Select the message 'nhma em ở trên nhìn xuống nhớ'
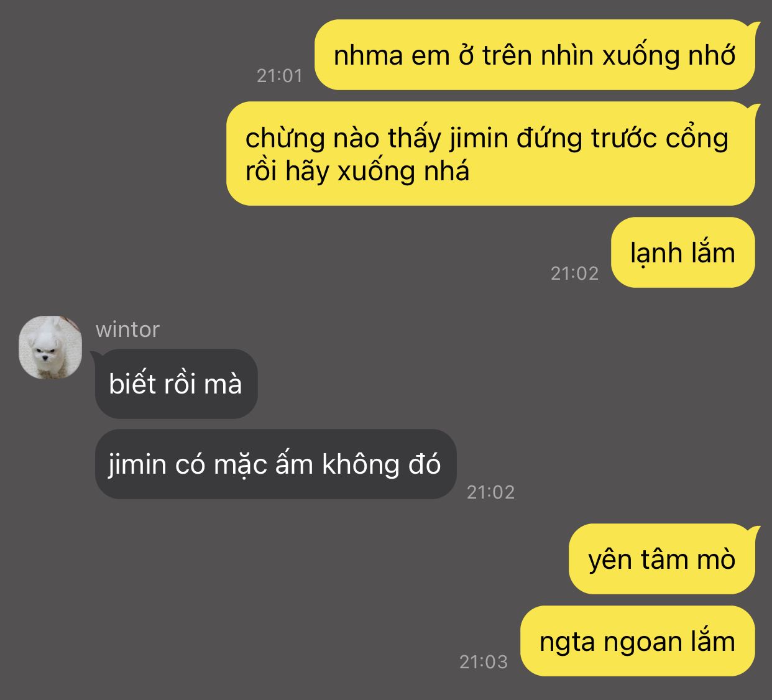This screenshot has height=700, width=772. (x=535, y=55)
